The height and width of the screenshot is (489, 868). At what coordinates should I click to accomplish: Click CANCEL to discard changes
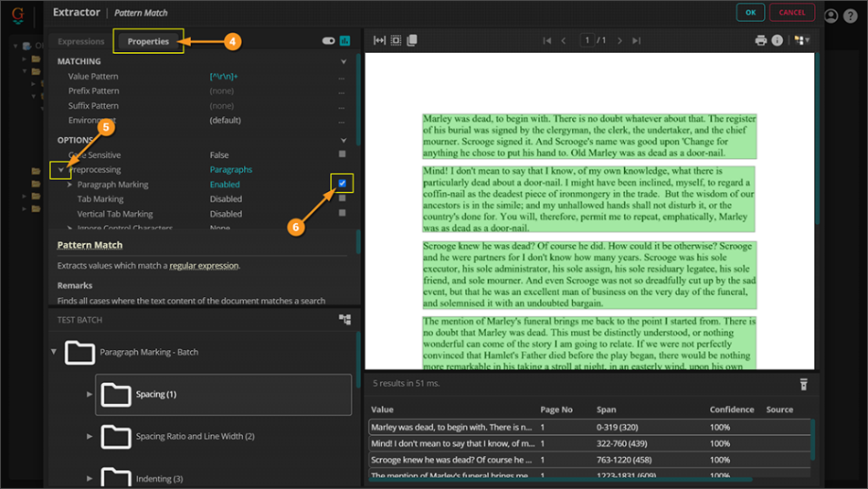[791, 12]
